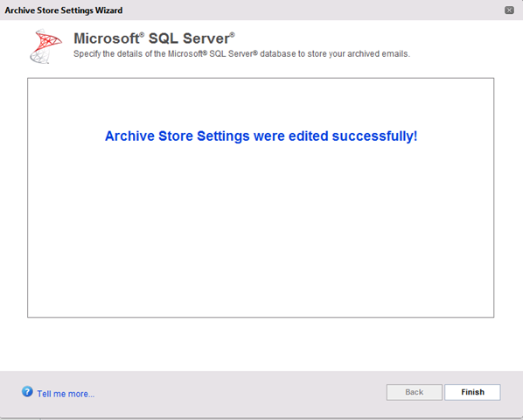Click the Finish button
Screen dimensions: 523x420
472,392
